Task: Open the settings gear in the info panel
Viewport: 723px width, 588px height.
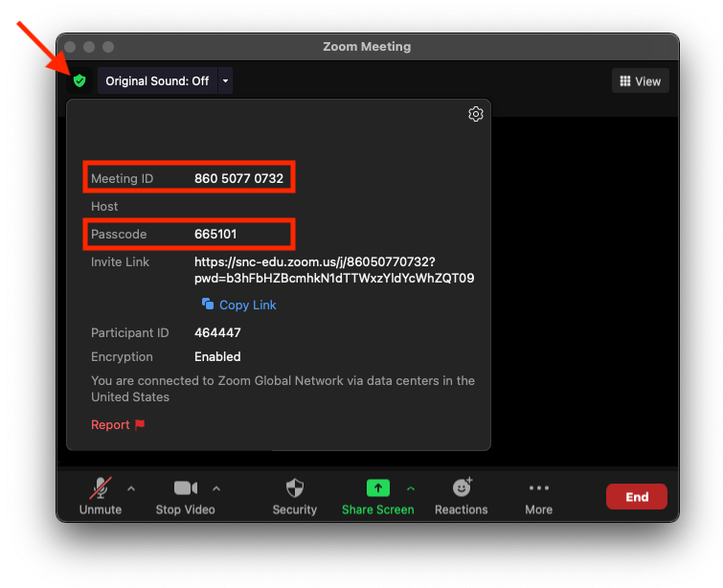Action: [475, 114]
